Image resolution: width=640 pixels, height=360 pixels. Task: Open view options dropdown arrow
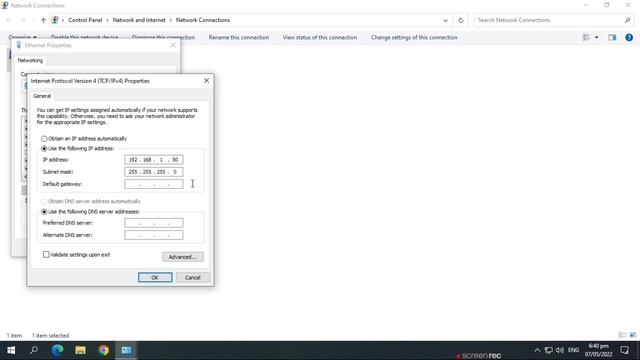[x=597, y=38]
